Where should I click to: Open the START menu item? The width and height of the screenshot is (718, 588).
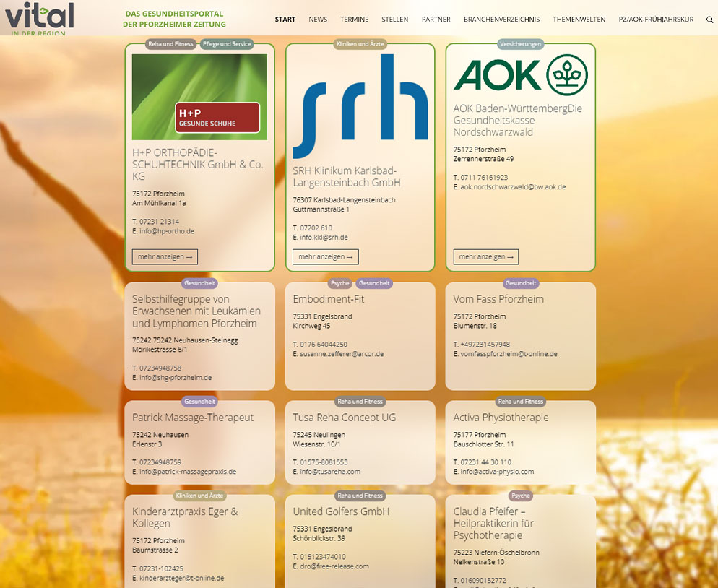[x=285, y=20]
